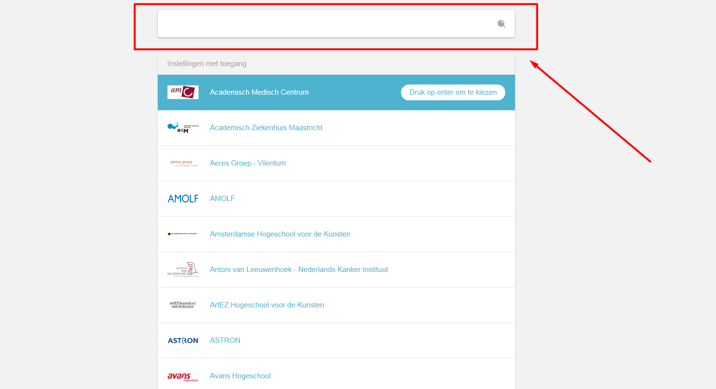The image size is (716, 389).
Task: Click the 'Instellingen met toegang' header text
Action: tap(206, 63)
